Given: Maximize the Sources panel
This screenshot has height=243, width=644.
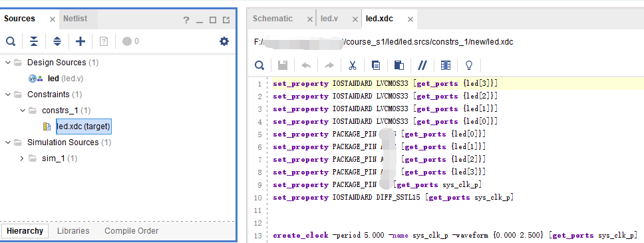Looking at the screenshot, I should point(213,20).
